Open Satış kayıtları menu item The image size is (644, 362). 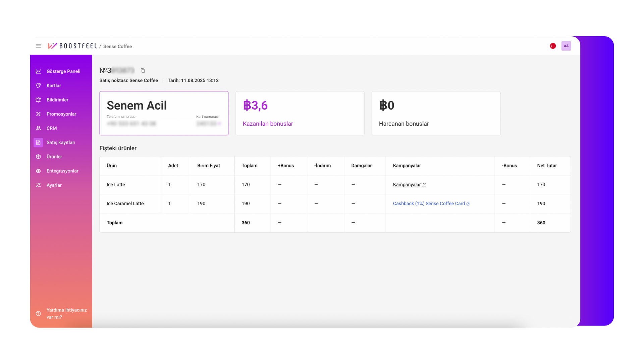[x=61, y=142]
